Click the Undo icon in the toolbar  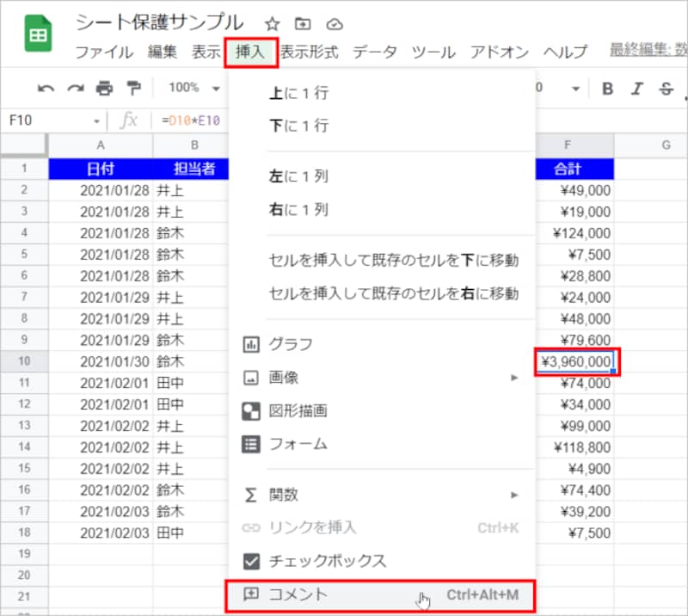click(47, 87)
